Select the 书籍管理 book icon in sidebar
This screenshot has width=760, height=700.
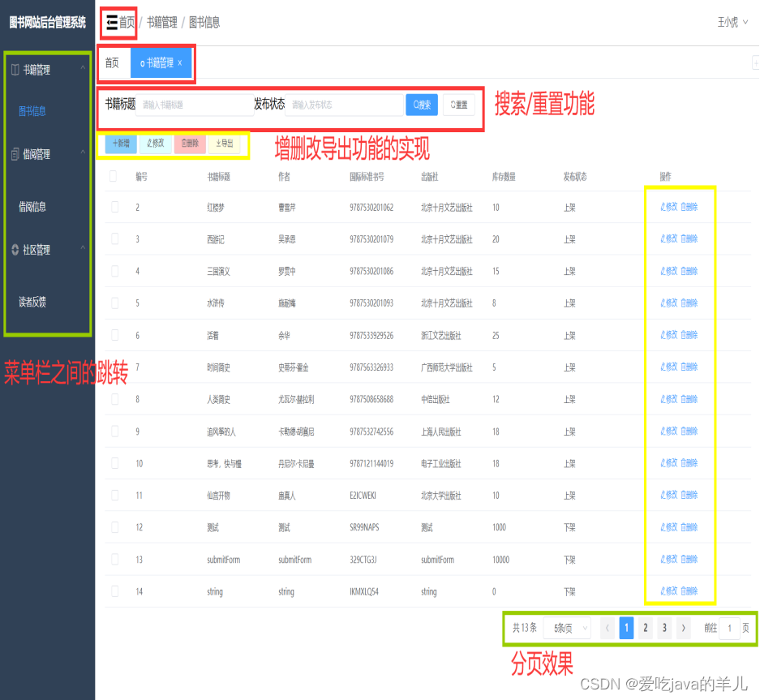pyautogui.click(x=15, y=70)
